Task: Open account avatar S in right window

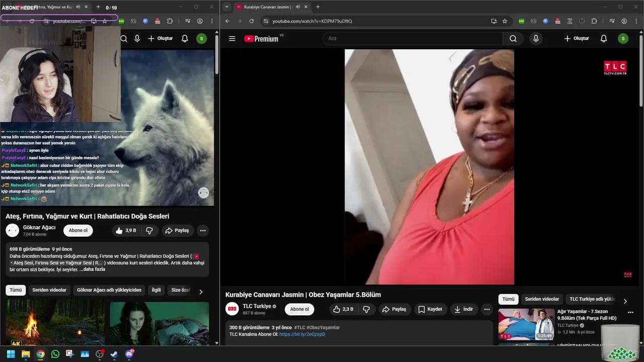Action: pos(623,39)
